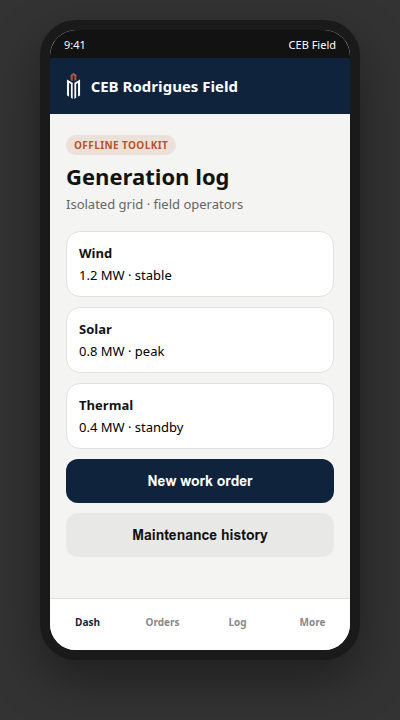Click the CEB tower logo icon
The width and height of the screenshot is (400, 720).
coord(73,86)
